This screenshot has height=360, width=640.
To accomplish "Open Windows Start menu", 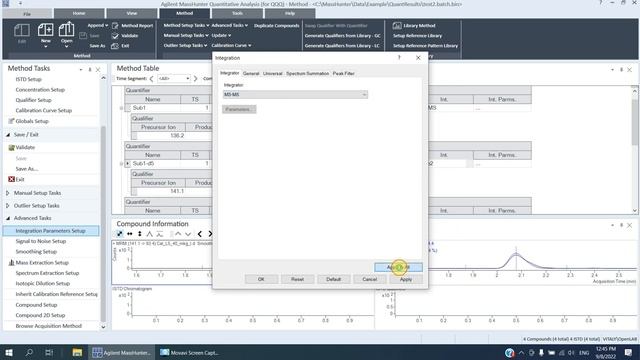I will coord(9,352).
